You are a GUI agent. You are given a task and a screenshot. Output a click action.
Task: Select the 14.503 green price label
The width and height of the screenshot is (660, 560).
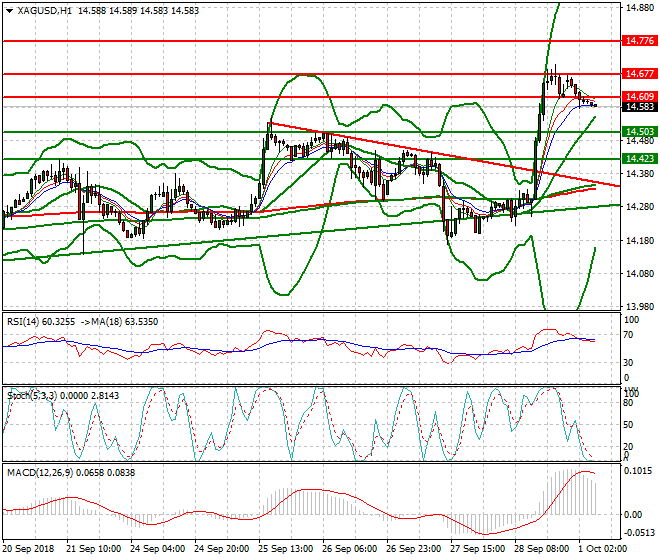(x=638, y=132)
